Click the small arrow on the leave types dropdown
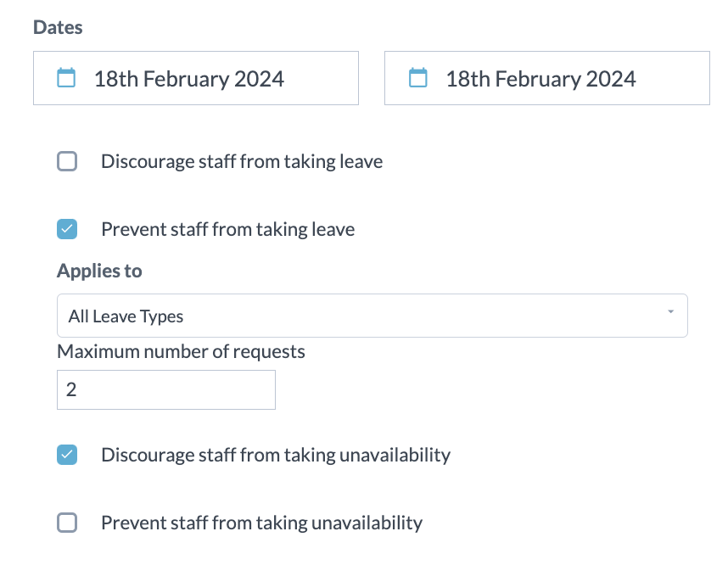Viewport: 728px width, 565px height. click(670, 312)
